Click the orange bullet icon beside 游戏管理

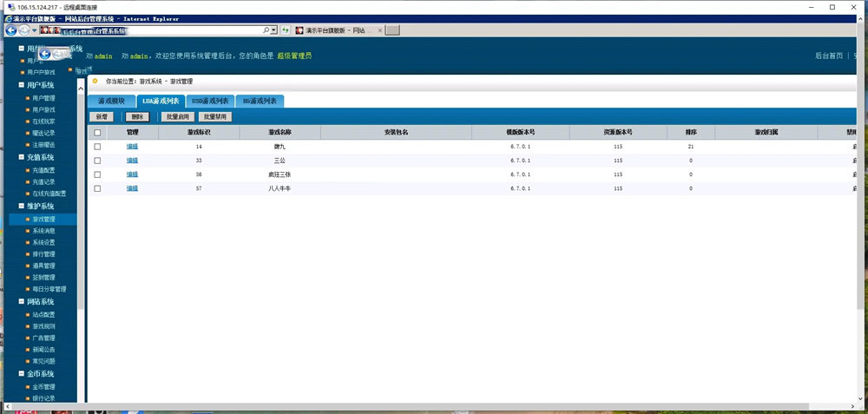tap(28, 220)
